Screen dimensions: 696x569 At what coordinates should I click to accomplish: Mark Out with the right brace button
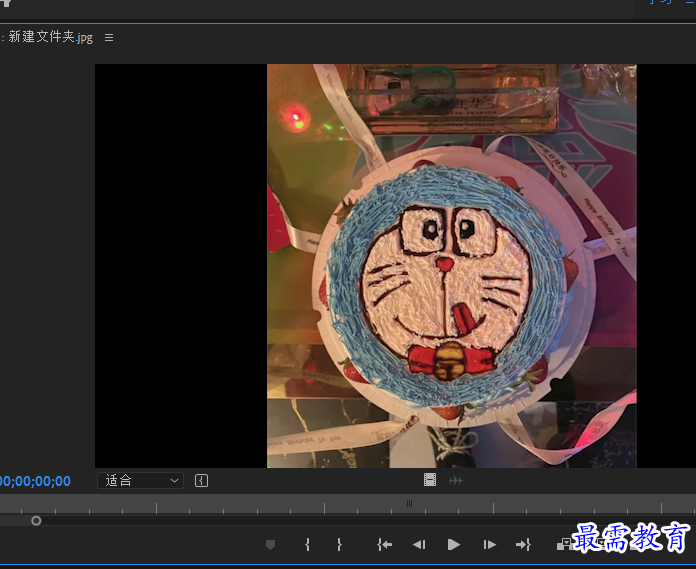[x=339, y=544]
